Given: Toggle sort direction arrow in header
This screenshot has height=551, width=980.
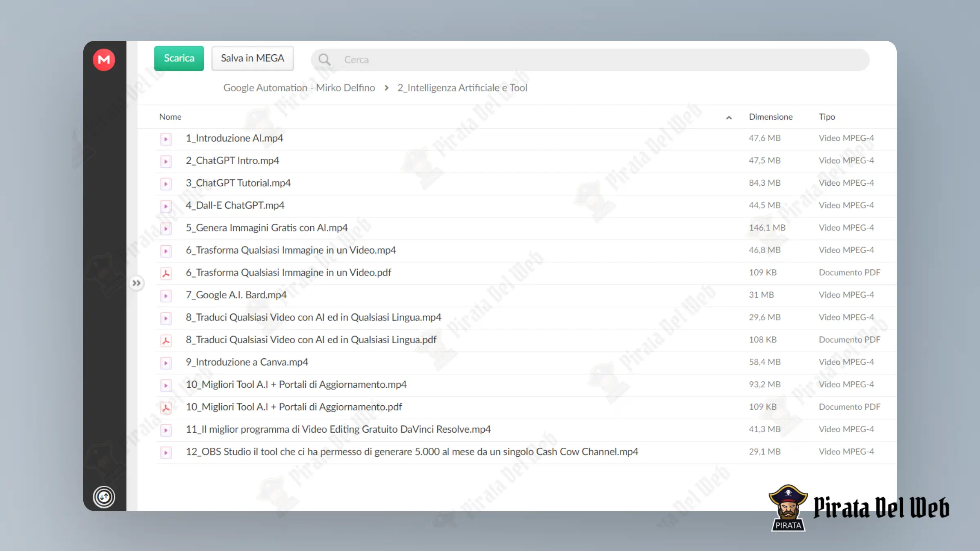Looking at the screenshot, I should (x=729, y=118).
